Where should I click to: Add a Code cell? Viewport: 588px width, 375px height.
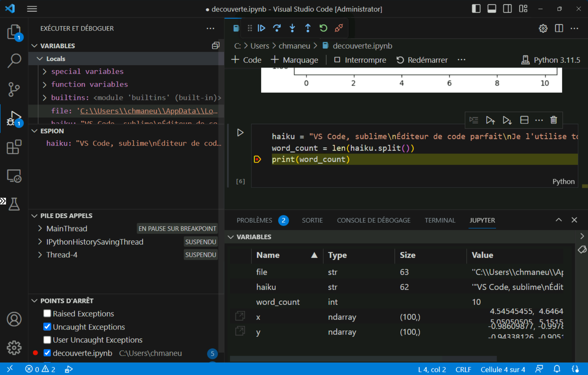(246, 60)
